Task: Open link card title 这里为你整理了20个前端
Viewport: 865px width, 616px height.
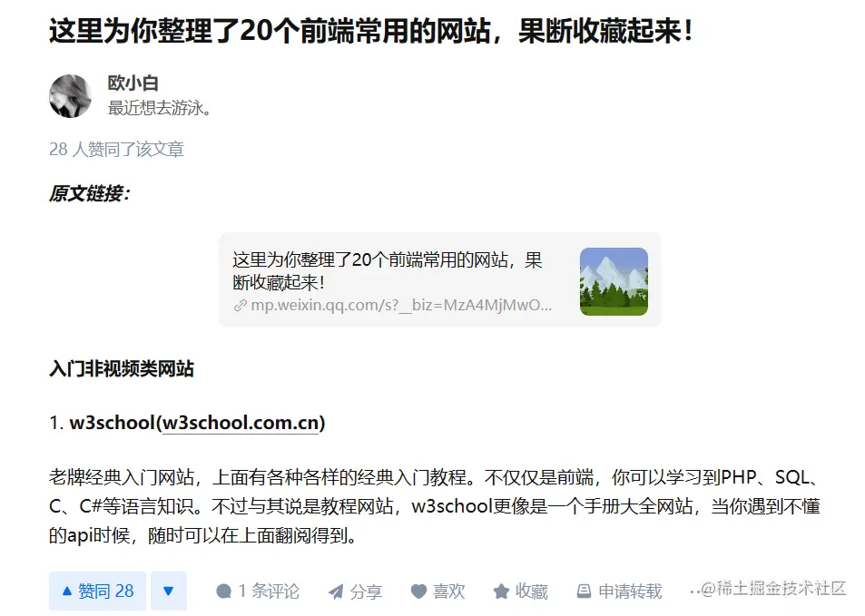Action: (388, 270)
